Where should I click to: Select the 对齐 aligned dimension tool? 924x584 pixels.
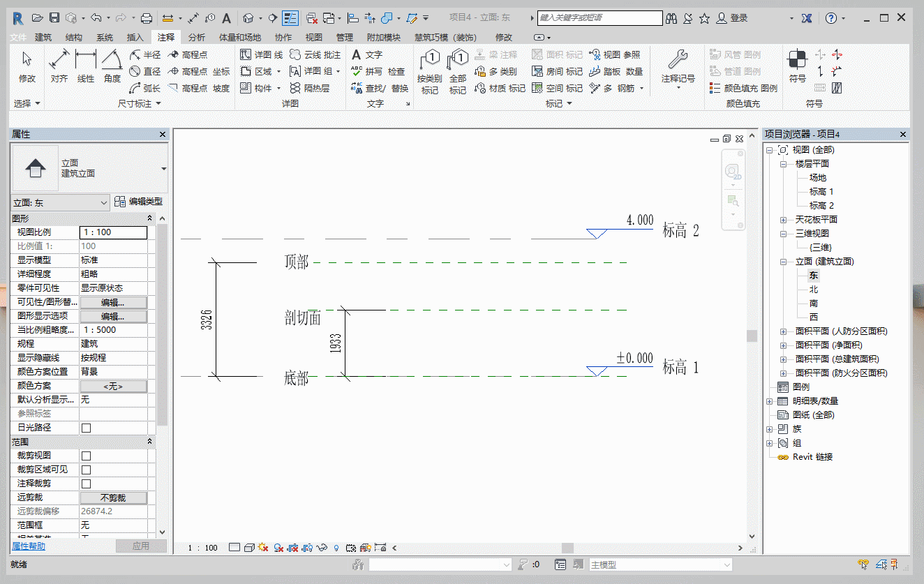coord(59,67)
